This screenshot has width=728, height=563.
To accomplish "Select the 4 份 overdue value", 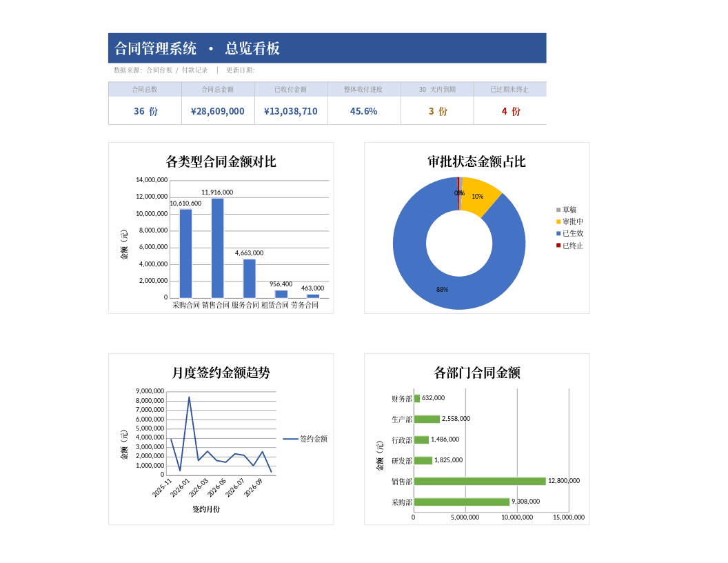I will 511,111.
